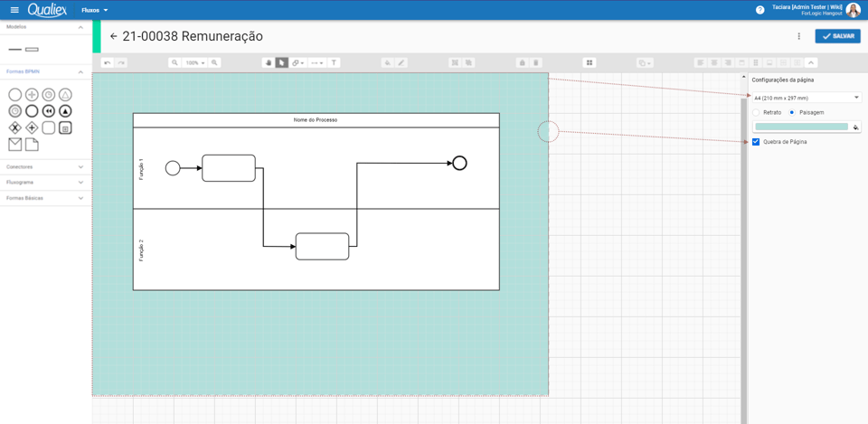Pick the horizontal pool model template
Screen dimensions: 868x424
click(32, 50)
